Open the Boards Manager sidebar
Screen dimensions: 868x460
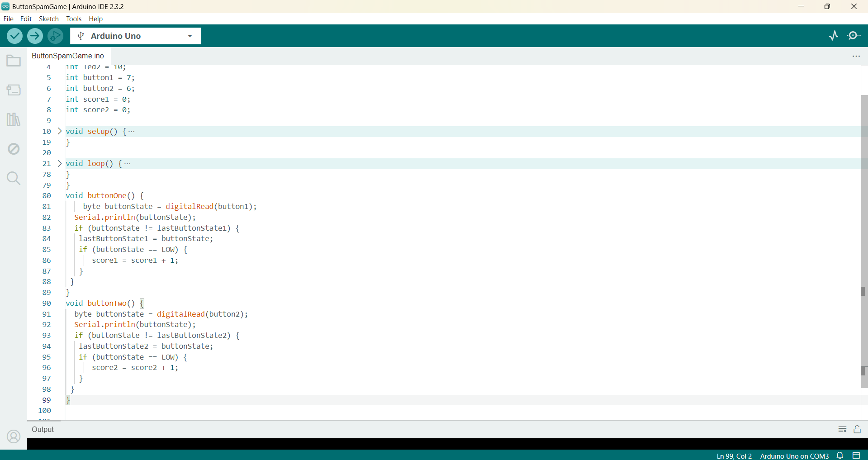pyautogui.click(x=14, y=90)
